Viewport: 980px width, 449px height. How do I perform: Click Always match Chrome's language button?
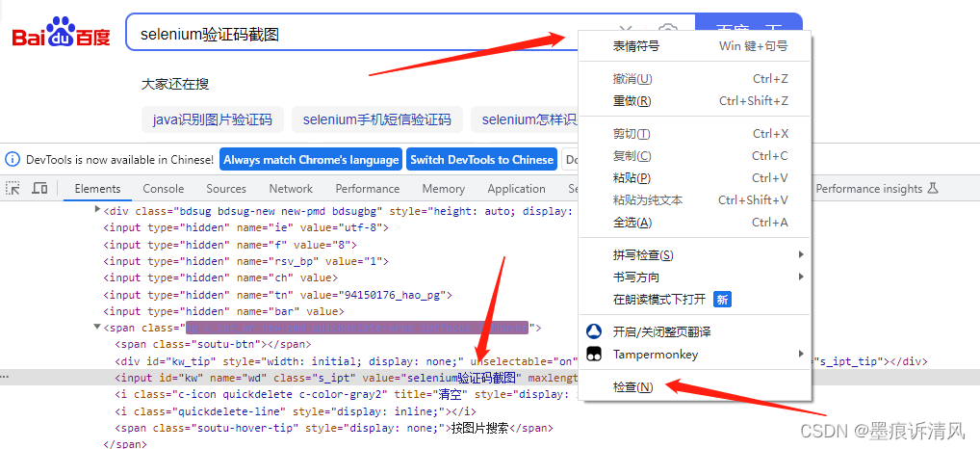click(311, 160)
